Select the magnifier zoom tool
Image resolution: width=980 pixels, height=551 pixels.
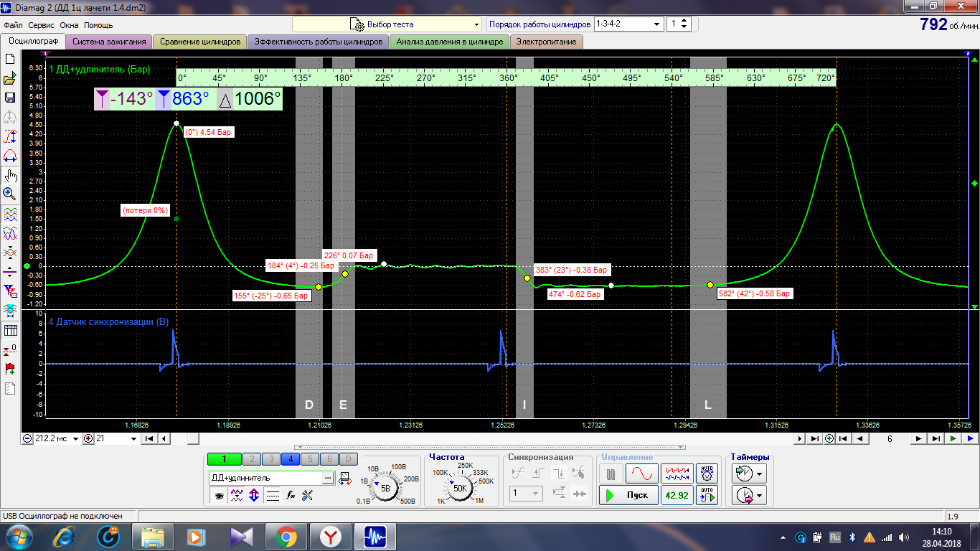[10, 194]
